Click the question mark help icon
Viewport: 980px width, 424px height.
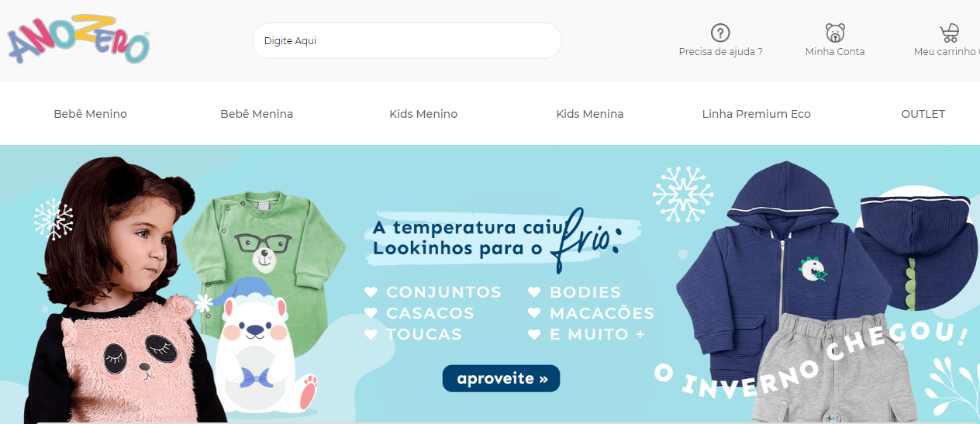(x=721, y=33)
